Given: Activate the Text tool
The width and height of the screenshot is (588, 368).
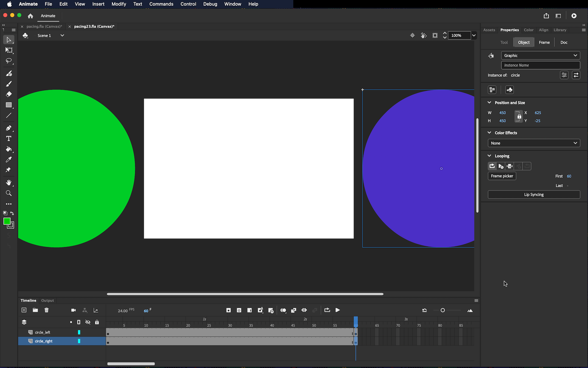Looking at the screenshot, I should tap(9, 139).
